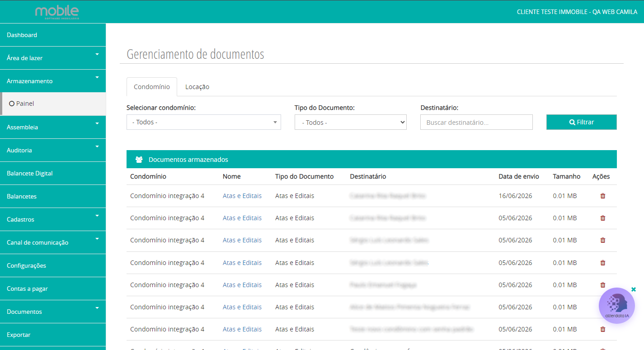This screenshot has height=350, width=644.
Task: Open Atas e Editais link dated 16/06/2026
Action: 242,196
